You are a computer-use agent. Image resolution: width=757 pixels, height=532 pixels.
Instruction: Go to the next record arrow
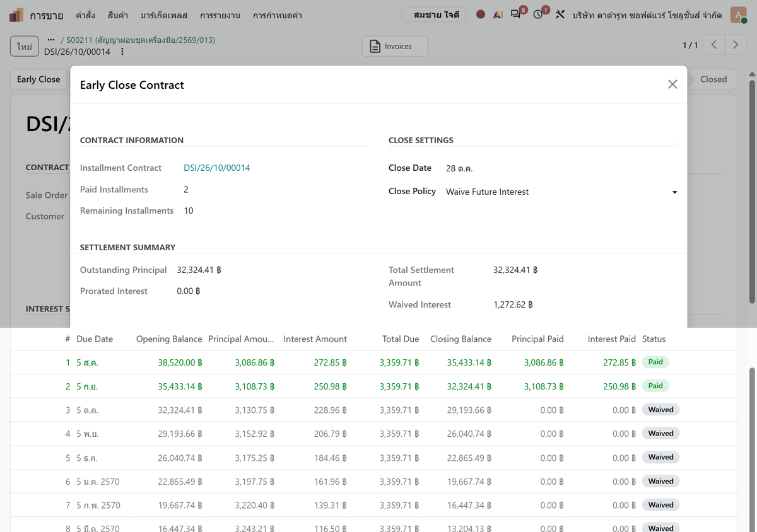coord(736,45)
